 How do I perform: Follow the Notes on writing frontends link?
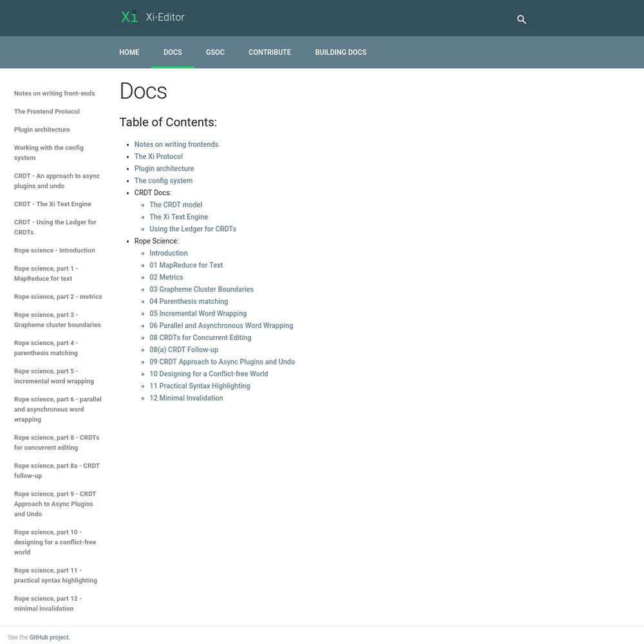pos(176,144)
